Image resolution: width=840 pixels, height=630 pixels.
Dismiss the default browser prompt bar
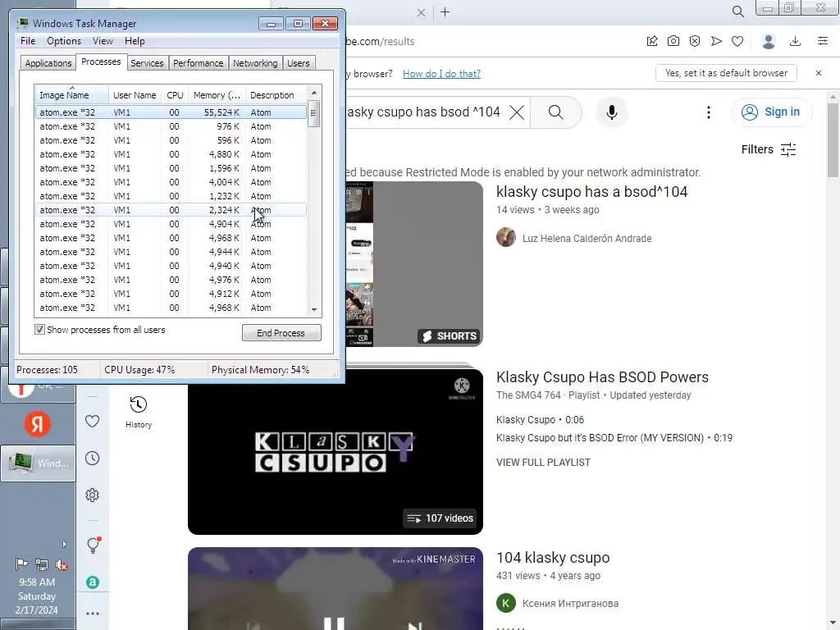click(x=818, y=73)
